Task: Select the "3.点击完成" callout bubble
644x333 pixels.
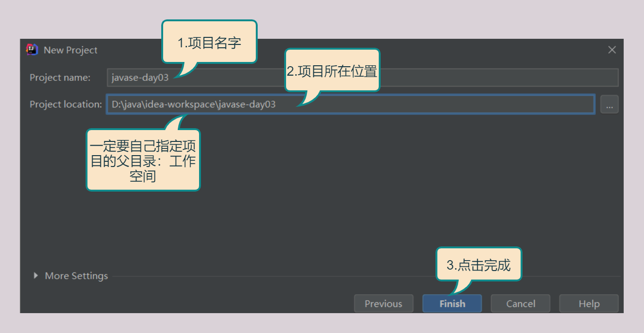Action: [x=479, y=265]
